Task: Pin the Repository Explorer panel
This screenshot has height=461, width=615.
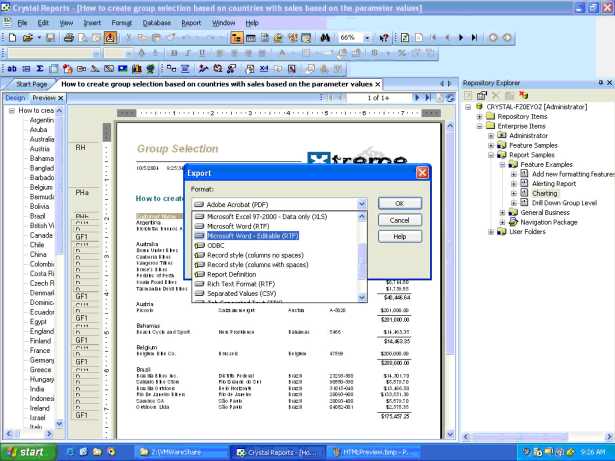Action: tap(600, 83)
